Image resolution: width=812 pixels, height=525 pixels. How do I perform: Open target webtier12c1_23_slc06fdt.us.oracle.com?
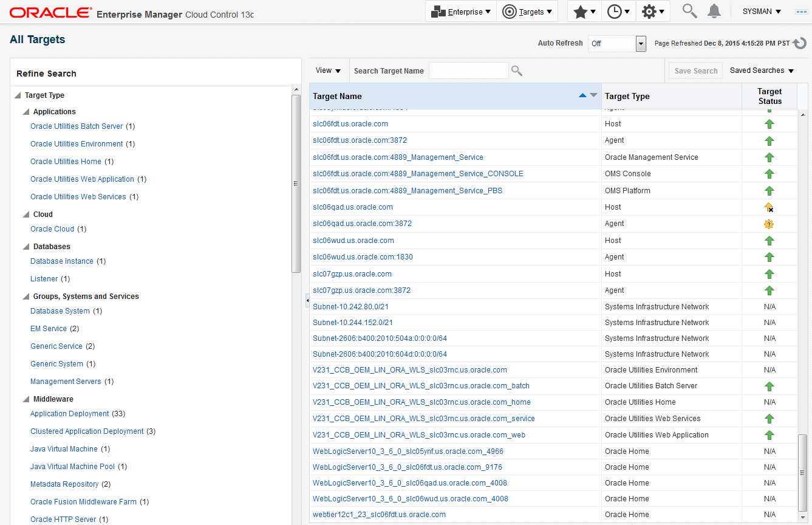[x=379, y=515]
